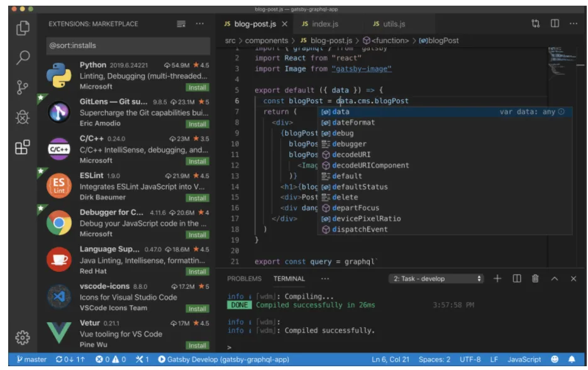This screenshot has height=370, width=588.
Task: Install Debugger for Chrome extension
Action: click(197, 235)
